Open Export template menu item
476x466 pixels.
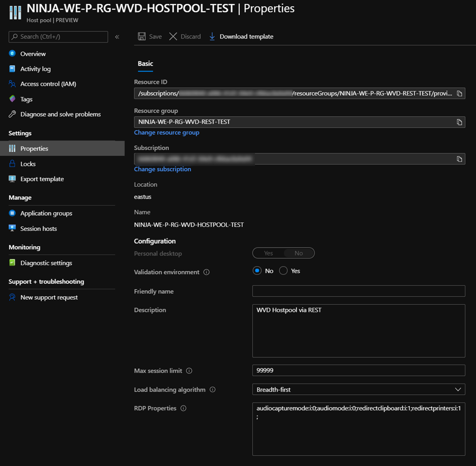pos(42,179)
